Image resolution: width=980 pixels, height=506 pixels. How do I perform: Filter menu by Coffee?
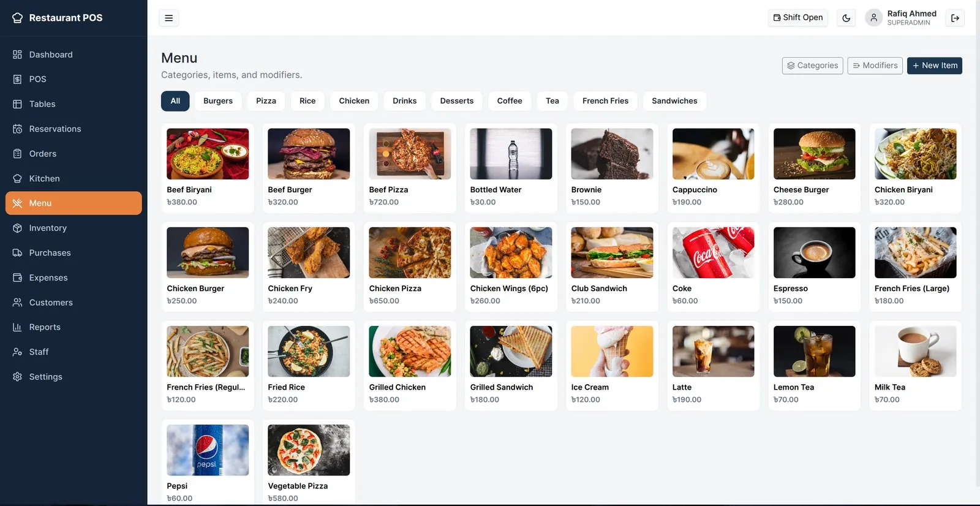[x=510, y=101]
